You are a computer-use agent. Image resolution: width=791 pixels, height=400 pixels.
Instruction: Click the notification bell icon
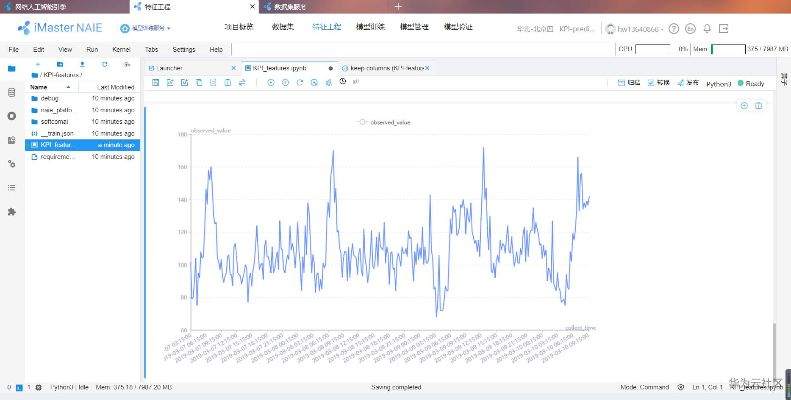(707, 28)
